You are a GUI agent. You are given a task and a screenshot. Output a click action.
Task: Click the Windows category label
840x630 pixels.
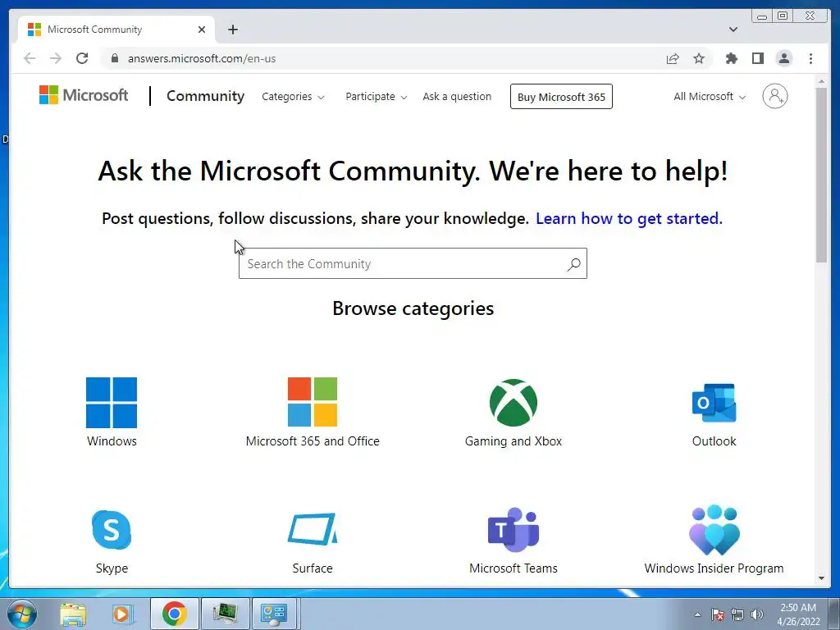click(112, 441)
